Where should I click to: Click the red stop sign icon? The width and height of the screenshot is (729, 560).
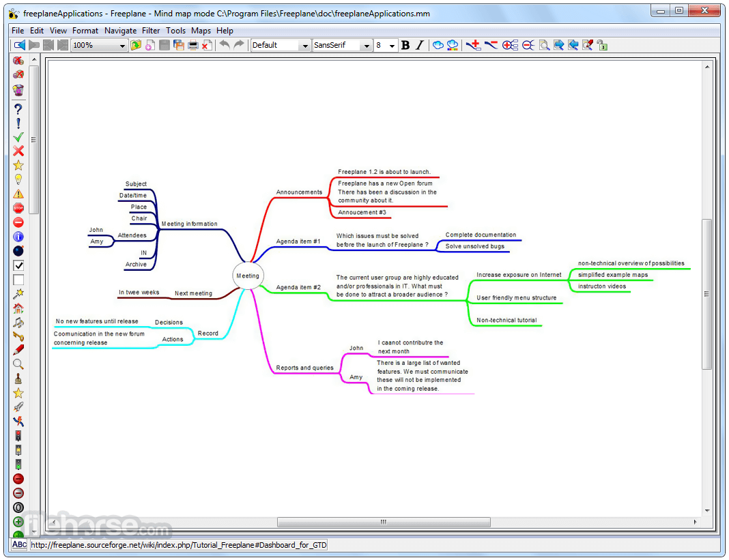18,208
